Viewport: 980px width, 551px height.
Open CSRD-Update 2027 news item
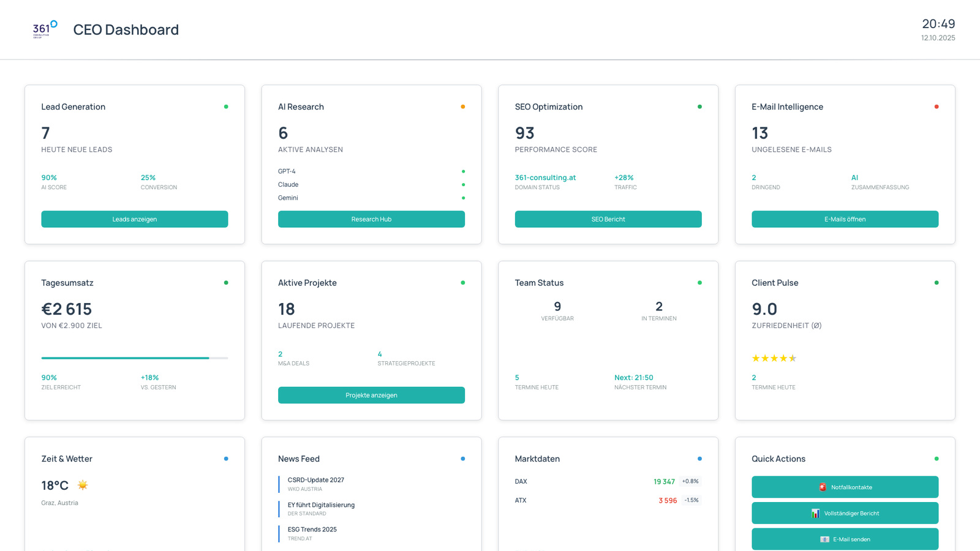316,480
